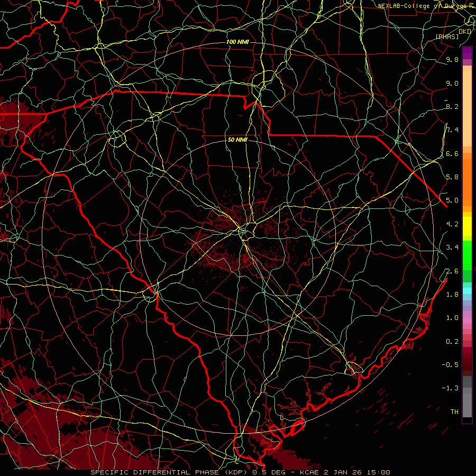Pick the yellow legend color band
The width and height of the screenshot is (476, 476).
[x=467, y=226]
